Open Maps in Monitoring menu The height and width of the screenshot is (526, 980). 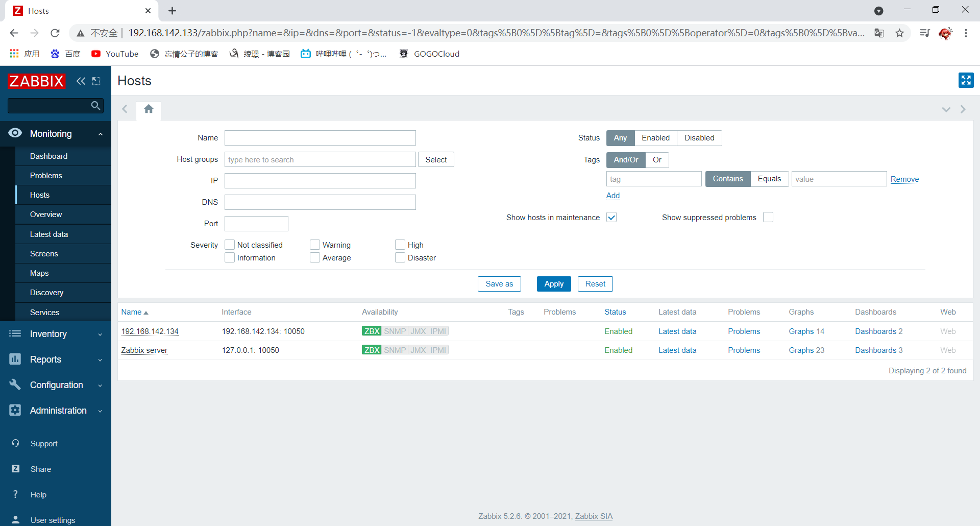click(63, 273)
